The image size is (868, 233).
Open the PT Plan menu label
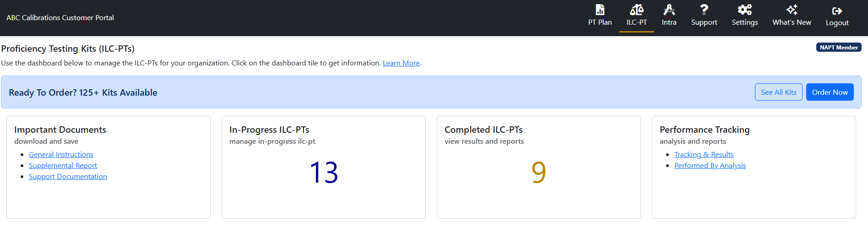pos(600,22)
